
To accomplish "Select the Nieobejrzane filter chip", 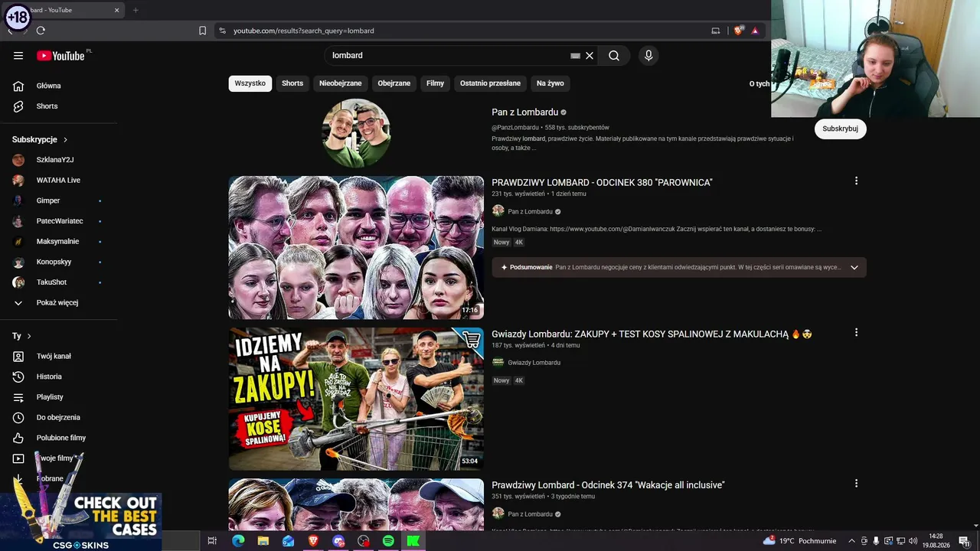I will click(x=341, y=83).
